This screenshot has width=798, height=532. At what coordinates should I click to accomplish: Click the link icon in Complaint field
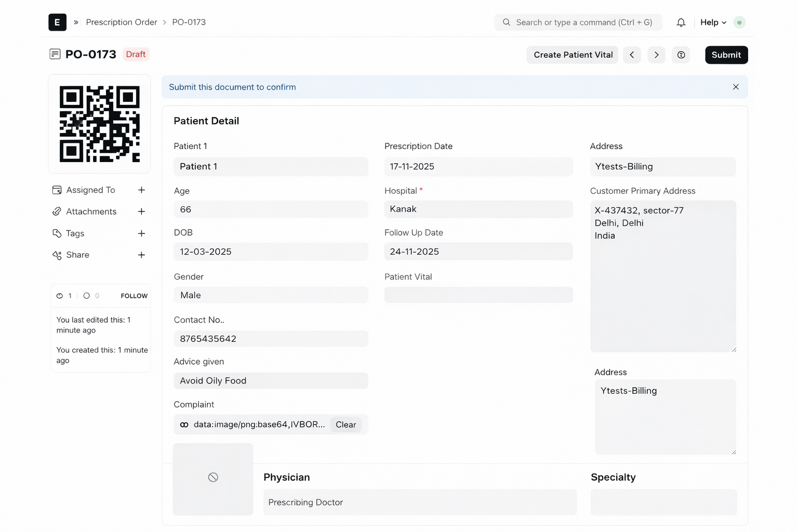184,424
